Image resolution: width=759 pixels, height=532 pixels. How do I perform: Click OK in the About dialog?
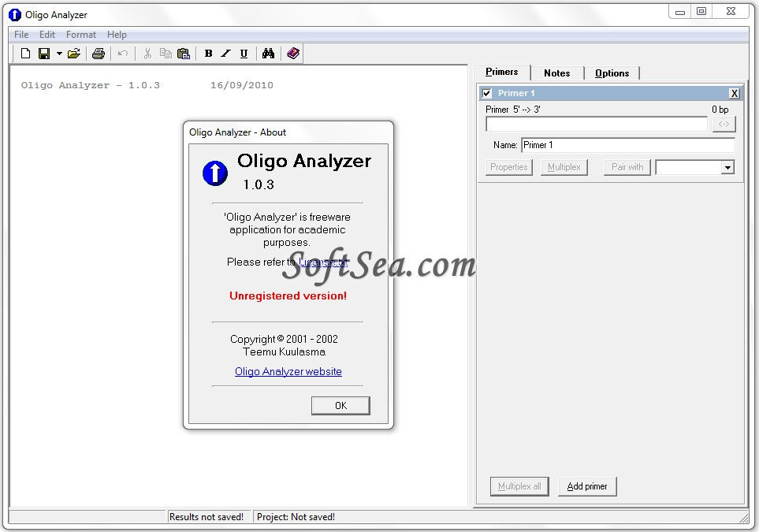340,406
